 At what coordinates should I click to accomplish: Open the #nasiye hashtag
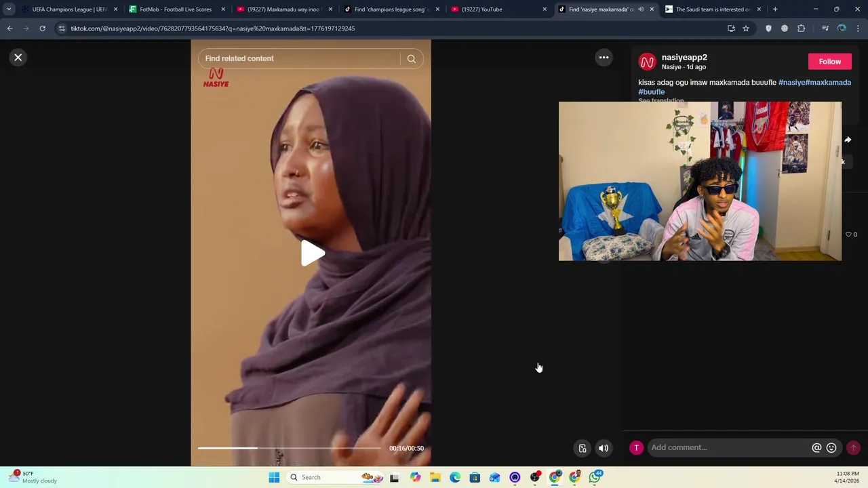tap(791, 83)
